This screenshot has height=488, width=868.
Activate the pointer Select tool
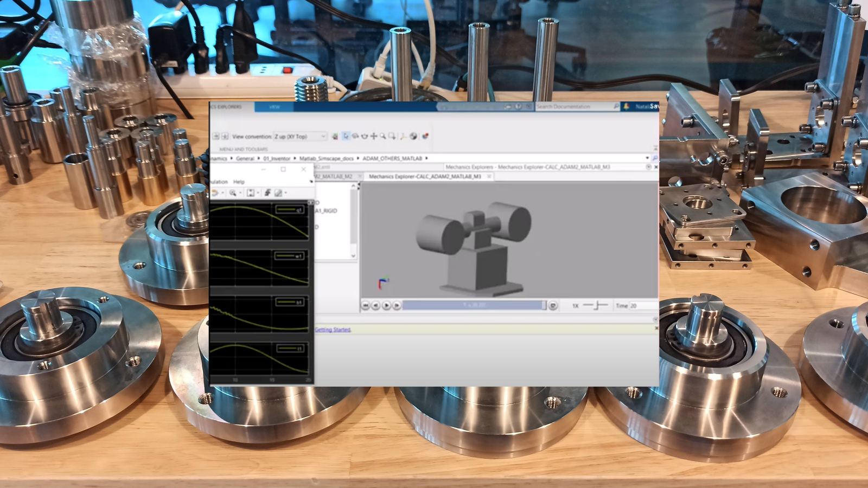click(x=346, y=136)
